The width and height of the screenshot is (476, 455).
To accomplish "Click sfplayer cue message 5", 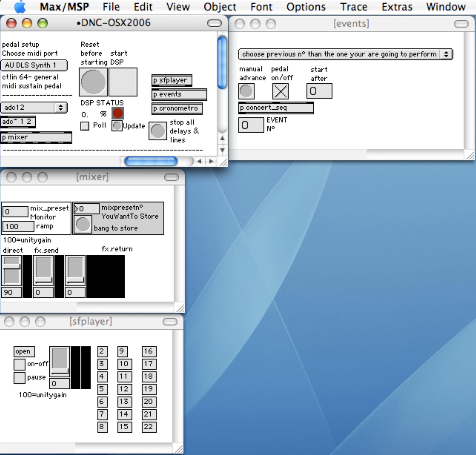I will tap(102, 389).
